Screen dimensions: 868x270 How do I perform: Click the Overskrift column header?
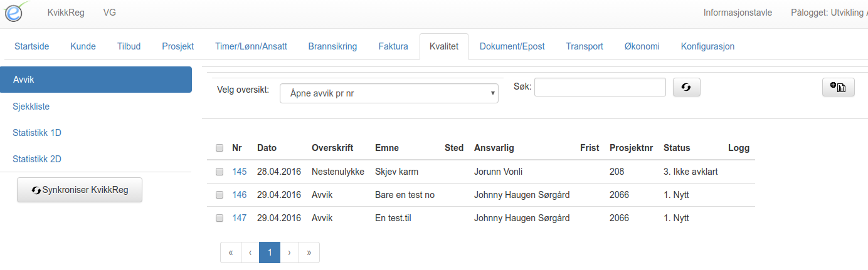click(332, 148)
